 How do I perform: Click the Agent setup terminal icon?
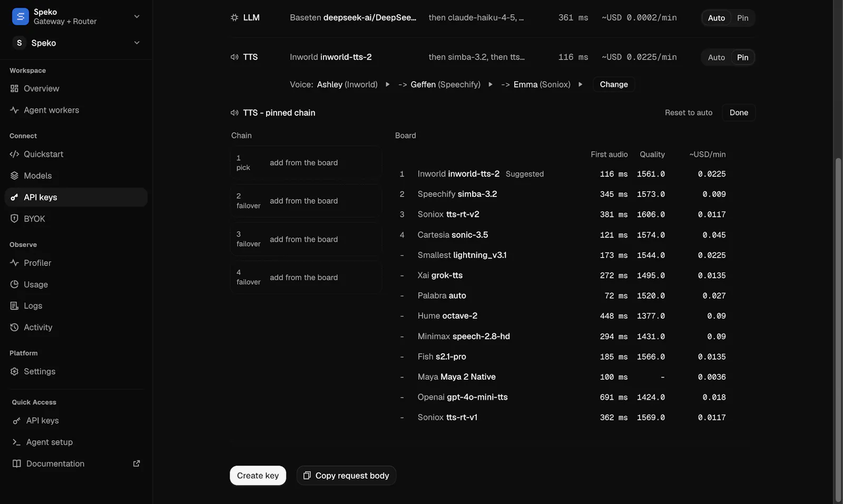point(17,442)
